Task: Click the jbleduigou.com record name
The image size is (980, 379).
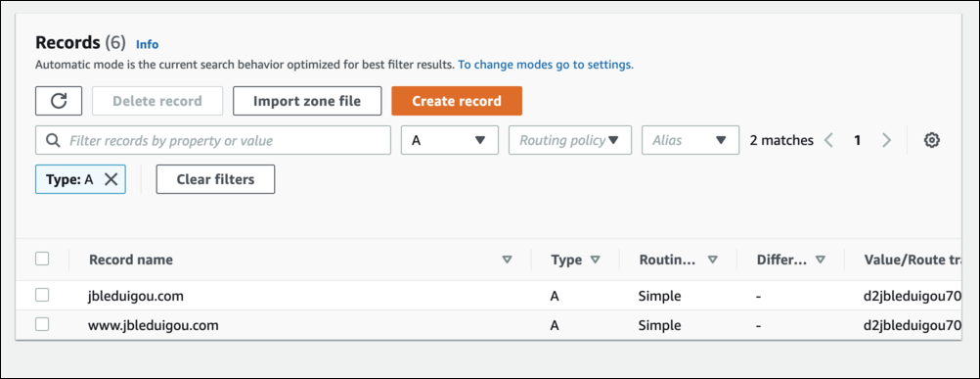Action: (136, 296)
